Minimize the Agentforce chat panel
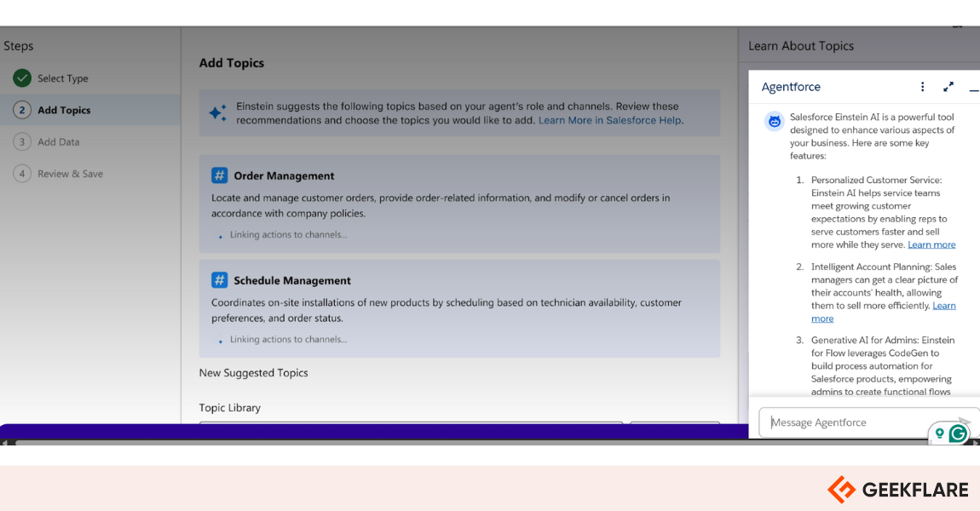 click(974, 90)
